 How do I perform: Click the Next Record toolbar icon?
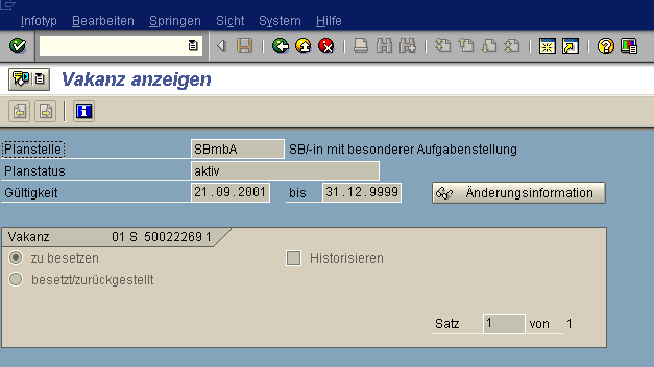point(45,111)
